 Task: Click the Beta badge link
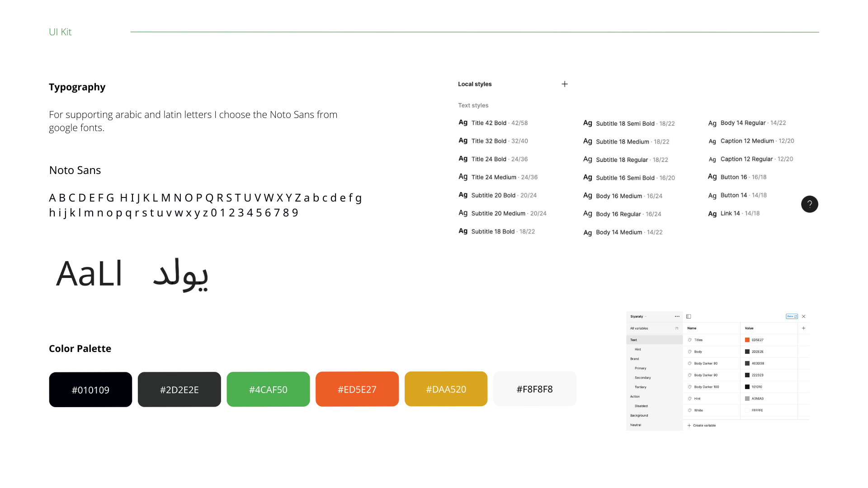[x=792, y=316]
